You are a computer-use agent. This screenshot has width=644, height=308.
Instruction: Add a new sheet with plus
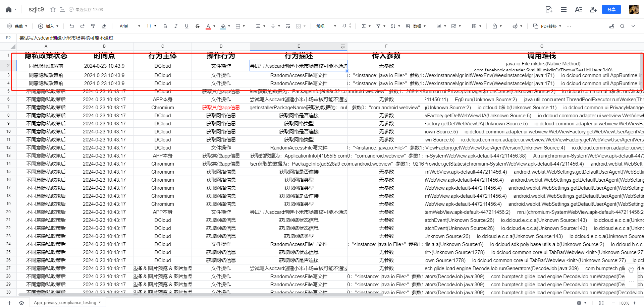click(9, 303)
